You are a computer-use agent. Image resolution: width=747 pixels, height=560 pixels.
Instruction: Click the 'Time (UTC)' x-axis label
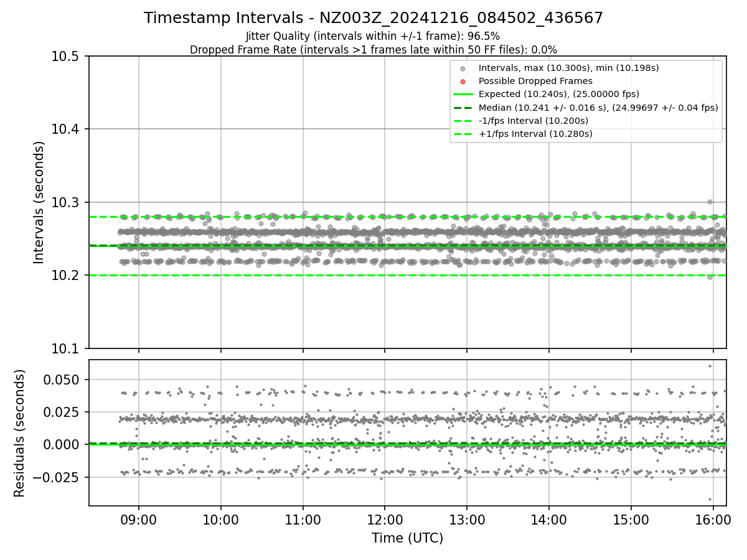tap(408, 538)
